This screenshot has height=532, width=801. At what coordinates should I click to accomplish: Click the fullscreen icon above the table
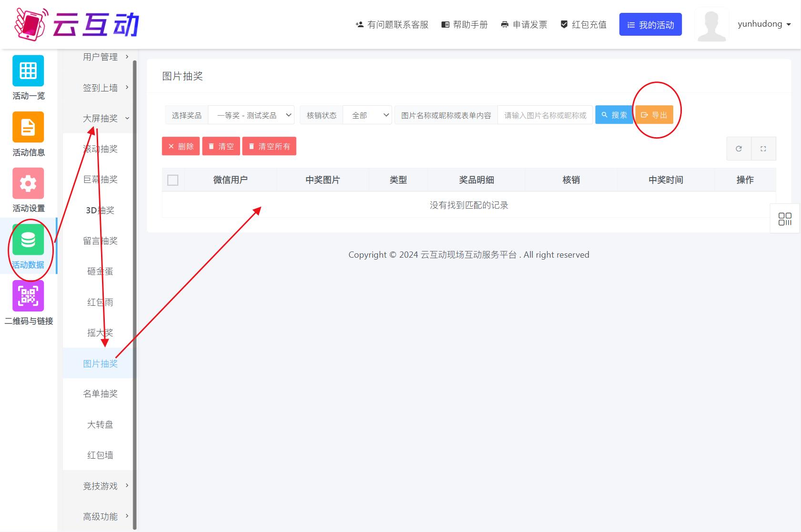click(763, 149)
